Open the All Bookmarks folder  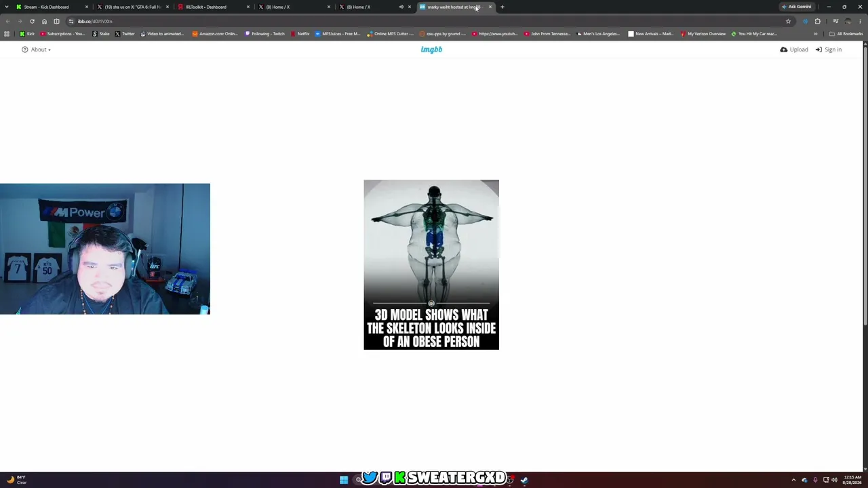click(846, 34)
